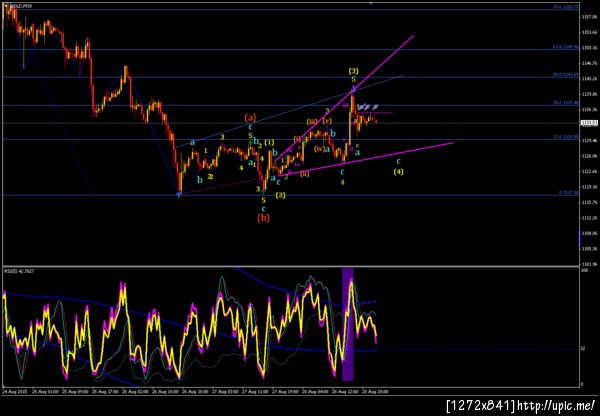The height and width of the screenshot is (416, 600).
Task: Click the 28 Aug 12:00 time axis label
Action: click(x=347, y=392)
